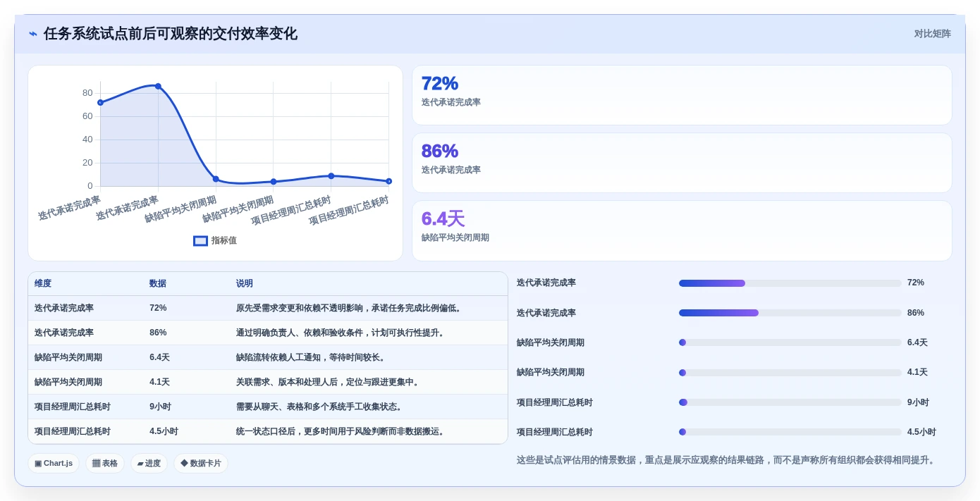The height and width of the screenshot is (501, 980).
Task: Click the chart's peak data point near 86
Action: pyautogui.click(x=158, y=86)
